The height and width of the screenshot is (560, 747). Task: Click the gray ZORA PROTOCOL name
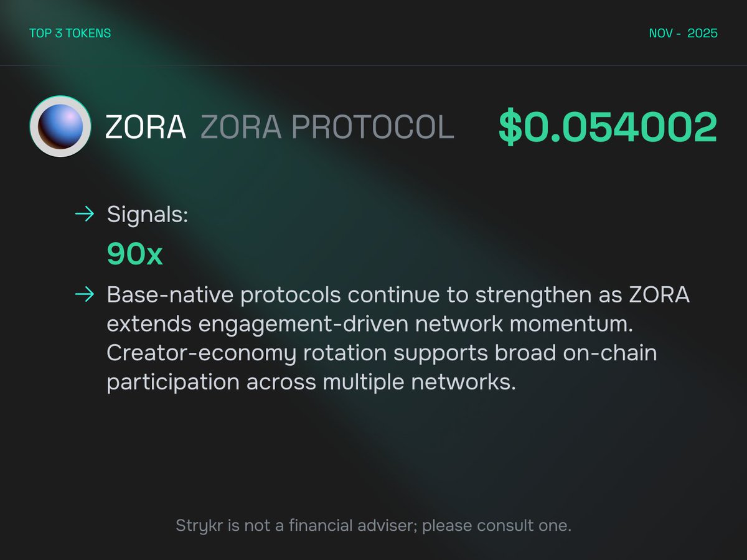click(327, 127)
